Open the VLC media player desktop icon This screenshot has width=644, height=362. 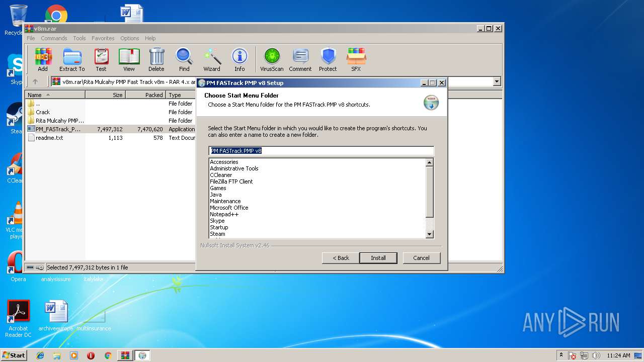click(x=17, y=220)
